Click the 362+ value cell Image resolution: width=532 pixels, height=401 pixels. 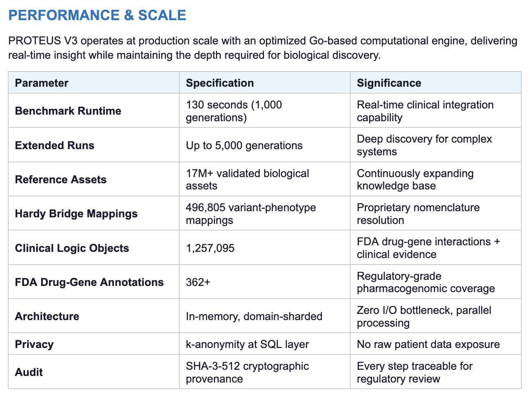point(198,282)
